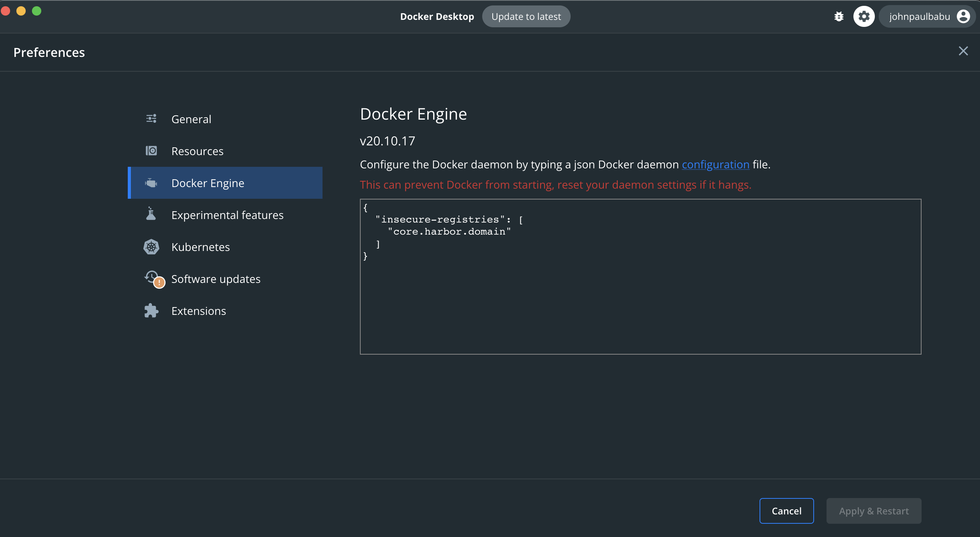This screenshot has height=537, width=980.
Task: Click the bug troubleshoot icon
Action: (839, 16)
